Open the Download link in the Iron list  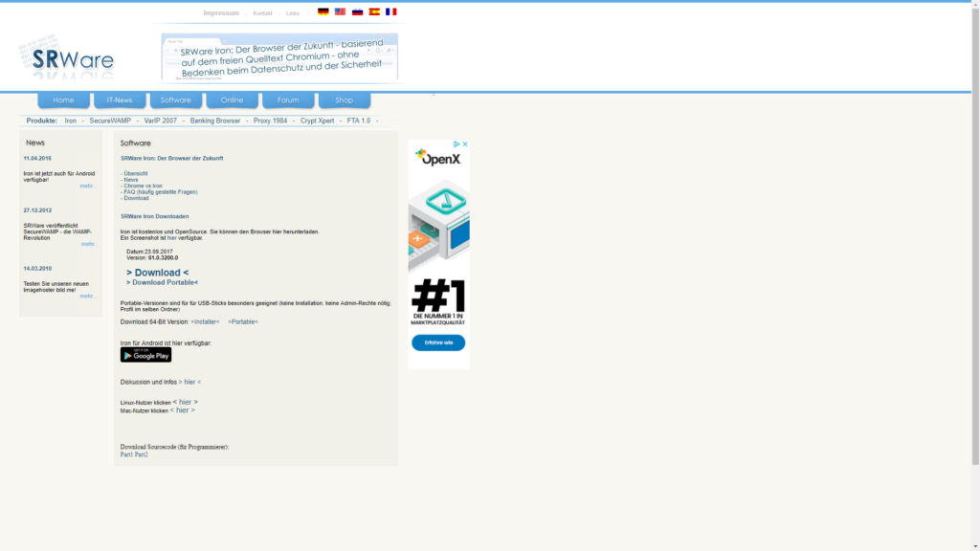(136, 198)
